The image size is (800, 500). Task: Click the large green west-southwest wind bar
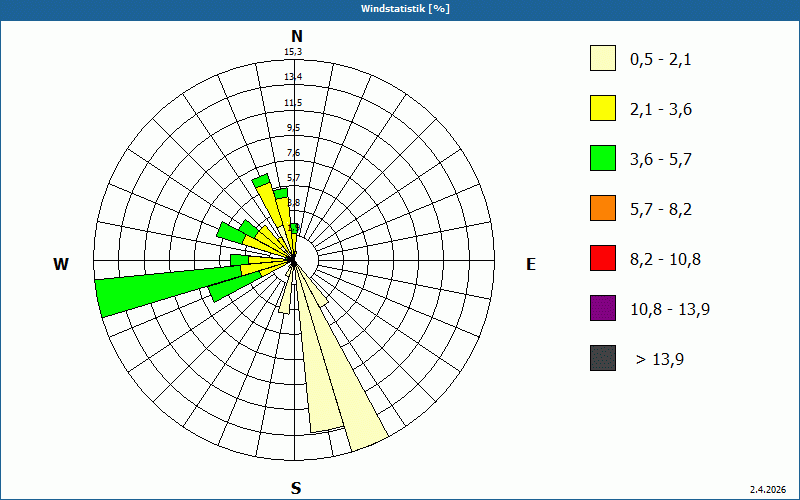pos(168,291)
